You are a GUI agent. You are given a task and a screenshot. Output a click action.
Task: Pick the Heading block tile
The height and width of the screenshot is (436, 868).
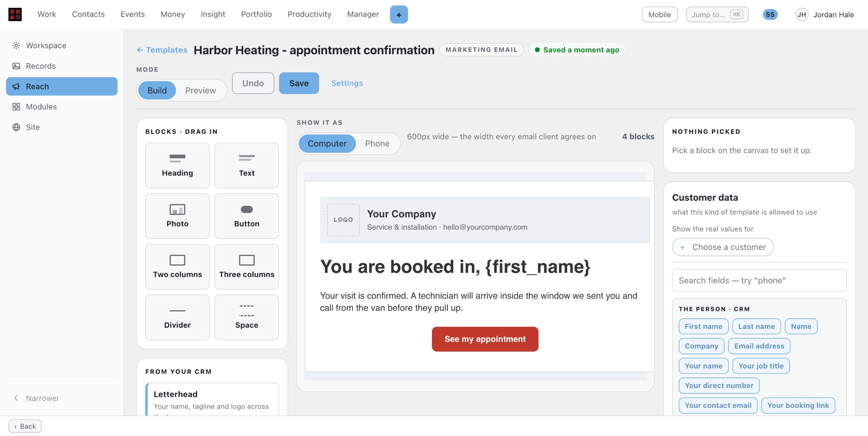coord(177,166)
